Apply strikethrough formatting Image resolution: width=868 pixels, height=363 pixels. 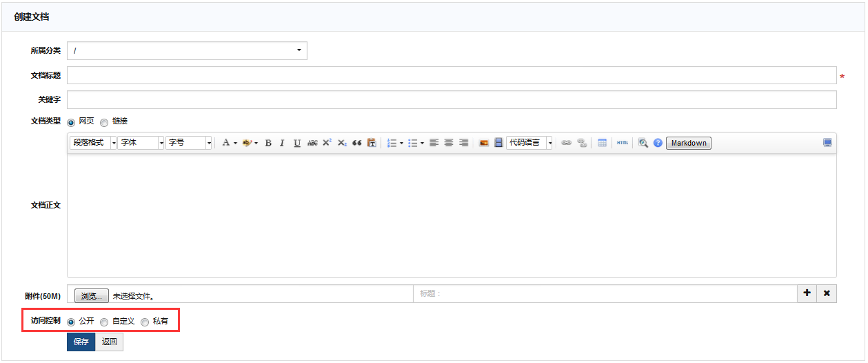point(312,143)
